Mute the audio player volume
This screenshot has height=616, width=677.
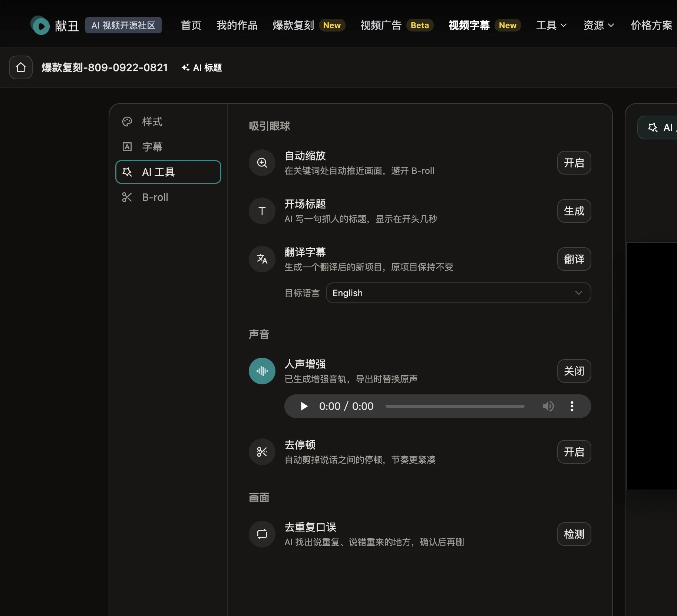point(548,406)
